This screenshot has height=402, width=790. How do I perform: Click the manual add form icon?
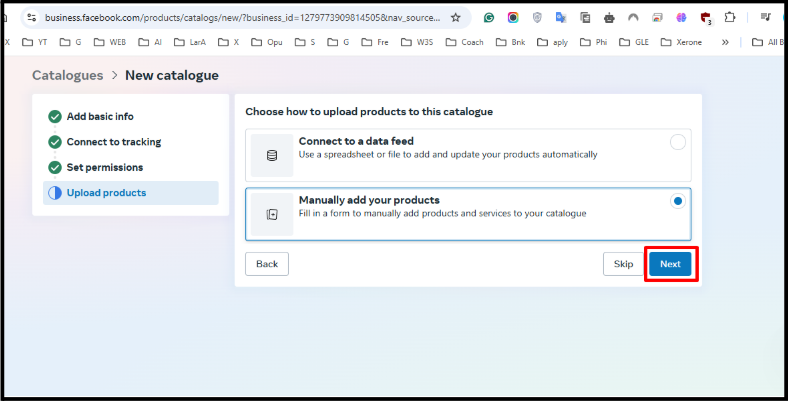[x=271, y=214]
